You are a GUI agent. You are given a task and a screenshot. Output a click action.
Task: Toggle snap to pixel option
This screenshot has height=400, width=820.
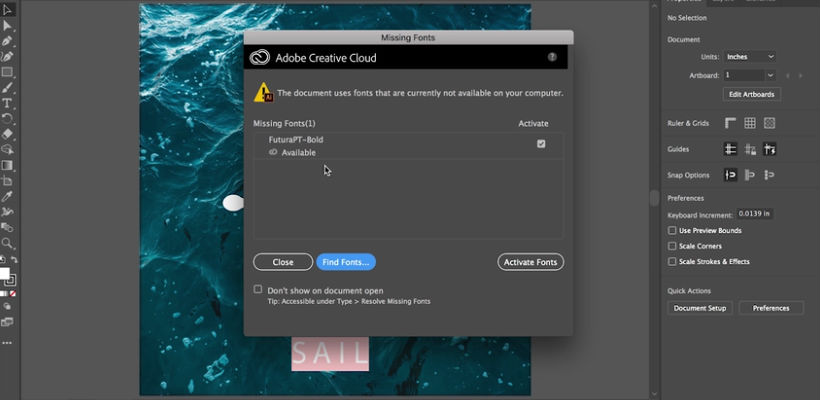[x=750, y=175]
